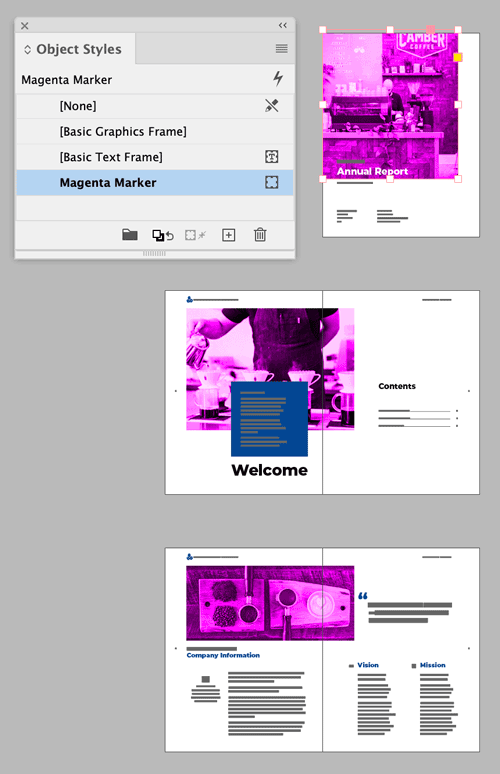Click the Quick Apply lightning bolt icon
This screenshot has width=500, height=774.
click(x=278, y=78)
